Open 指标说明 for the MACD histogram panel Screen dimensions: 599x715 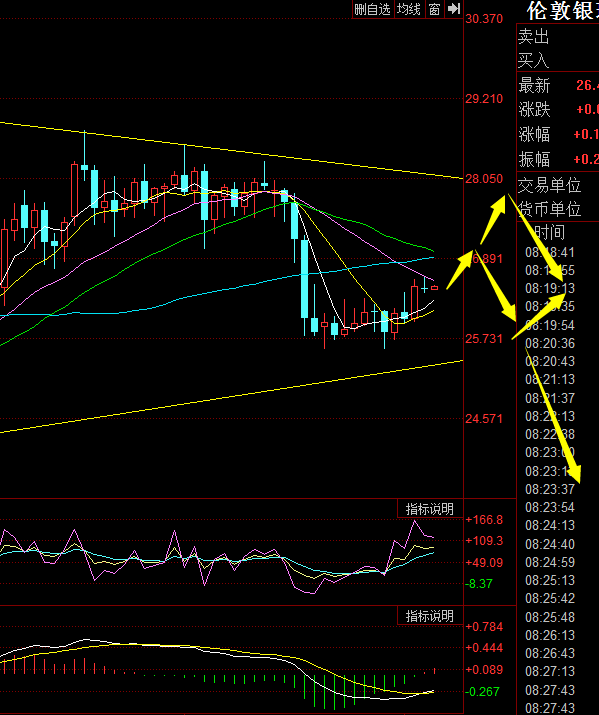pyautogui.click(x=429, y=616)
